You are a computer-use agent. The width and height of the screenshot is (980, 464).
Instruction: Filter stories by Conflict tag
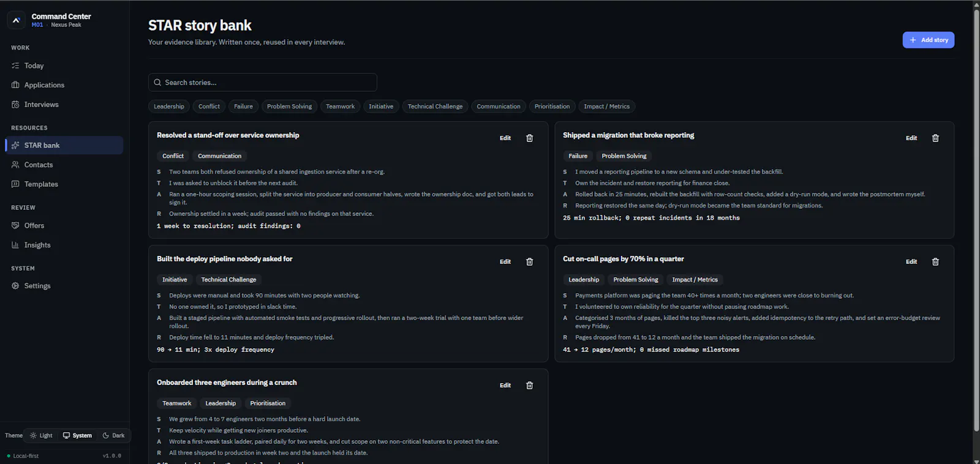pos(209,107)
